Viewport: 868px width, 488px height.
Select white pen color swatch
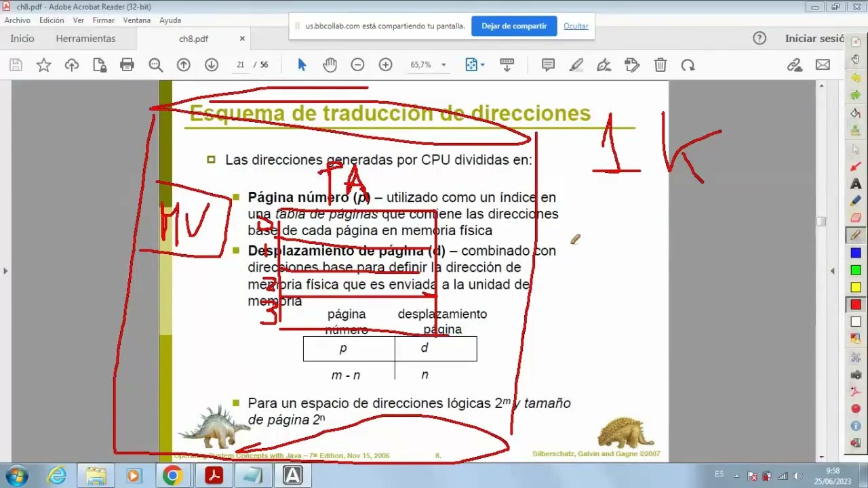[856, 322]
